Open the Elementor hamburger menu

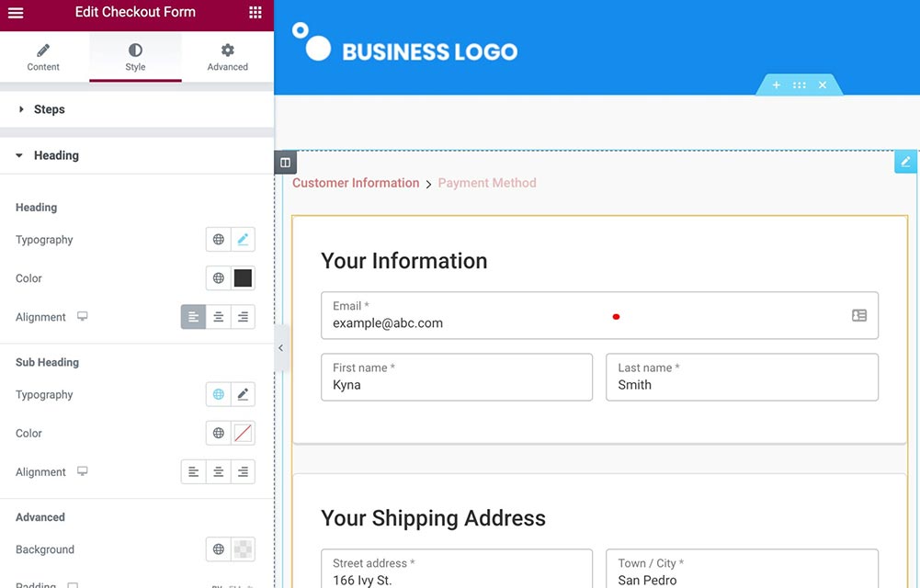[15, 12]
